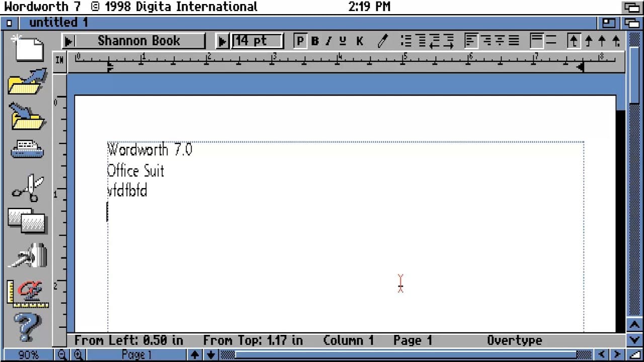Viewport: 644px width, 362px height.
Task: Open help with the question mark icon
Action: (x=28, y=328)
